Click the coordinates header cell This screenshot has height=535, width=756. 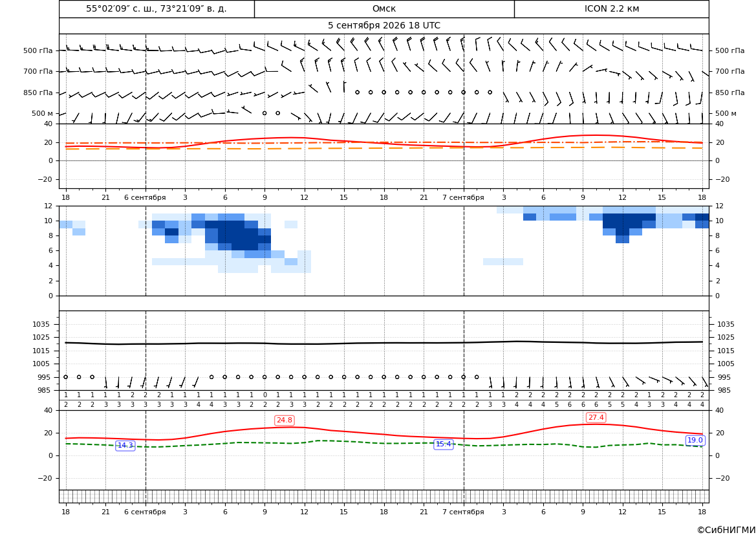[157, 8]
